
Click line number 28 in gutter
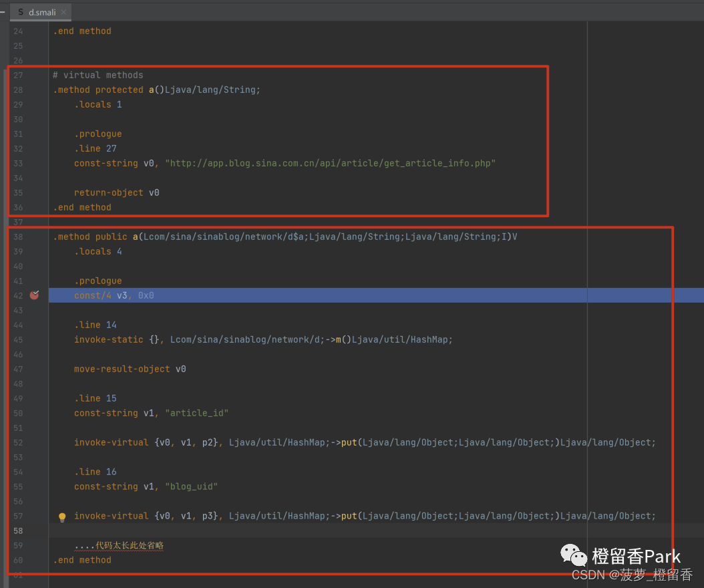click(18, 90)
